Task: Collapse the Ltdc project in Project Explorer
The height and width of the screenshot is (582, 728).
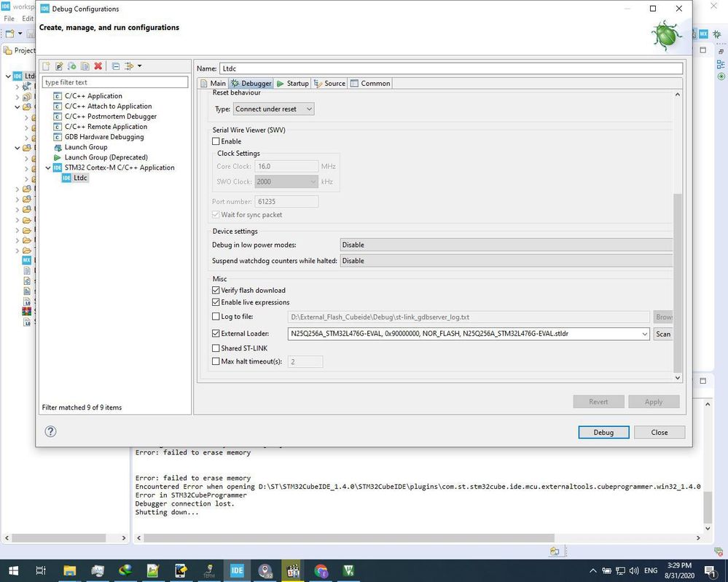Action: point(8,76)
